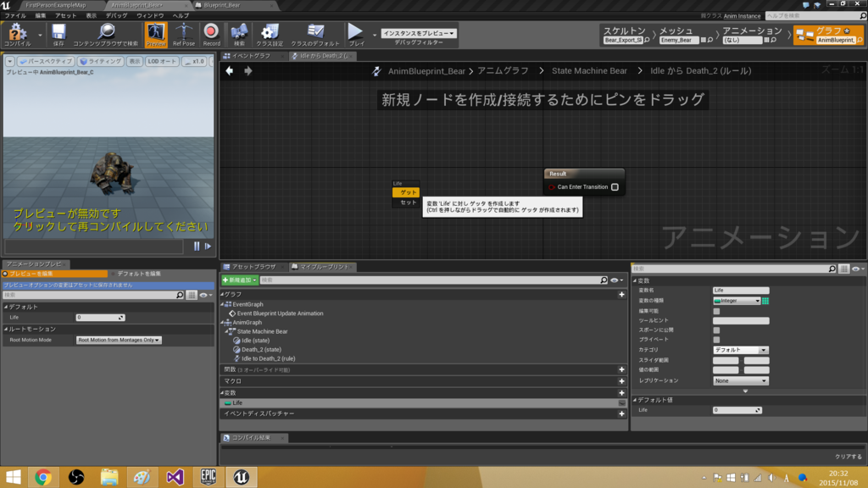The height and width of the screenshot is (488, 868).
Task: Click the パースペクティブ viewport button
Action: tap(46, 61)
